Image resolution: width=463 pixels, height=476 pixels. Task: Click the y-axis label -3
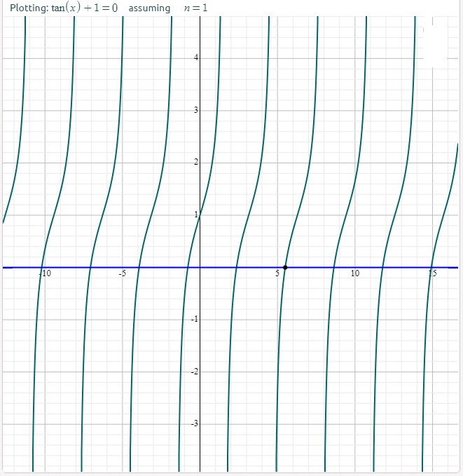pos(195,424)
